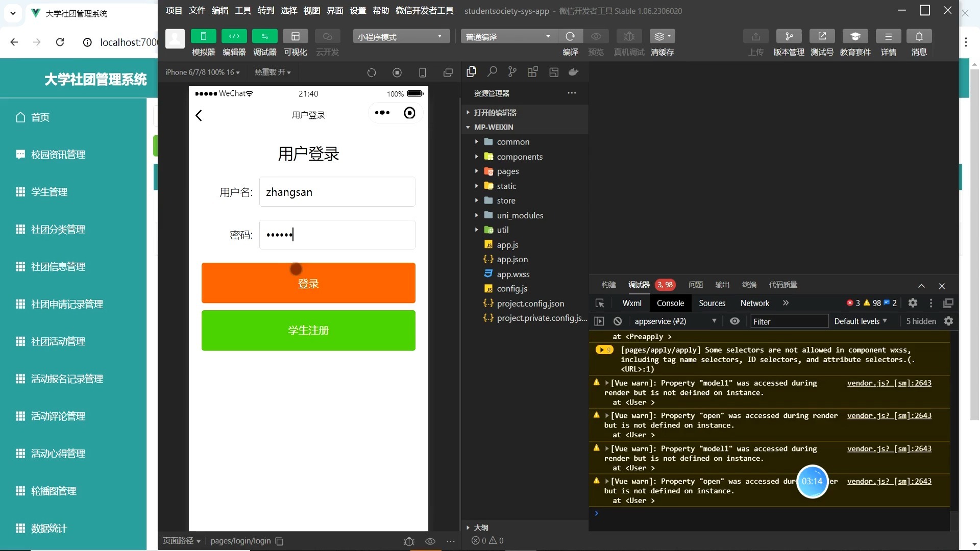The width and height of the screenshot is (980, 551).
Task: Switch to the Network tab
Action: 755,303
